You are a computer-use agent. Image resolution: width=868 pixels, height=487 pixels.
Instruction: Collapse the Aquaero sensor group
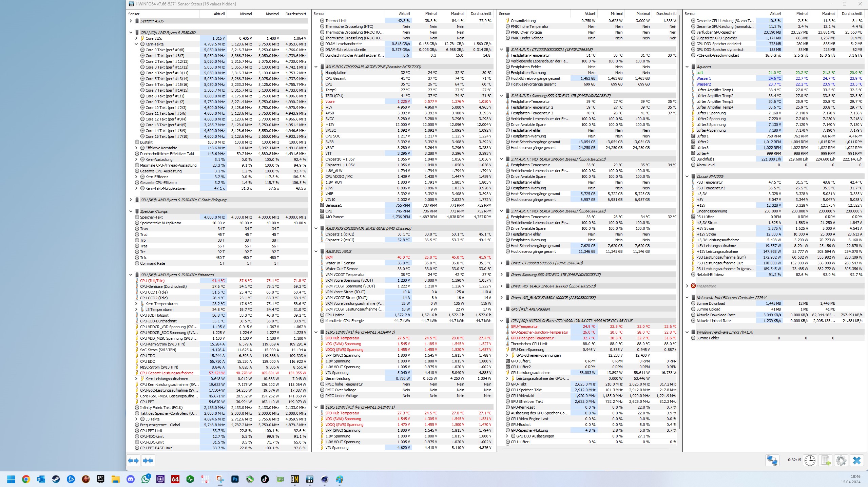tap(687, 67)
